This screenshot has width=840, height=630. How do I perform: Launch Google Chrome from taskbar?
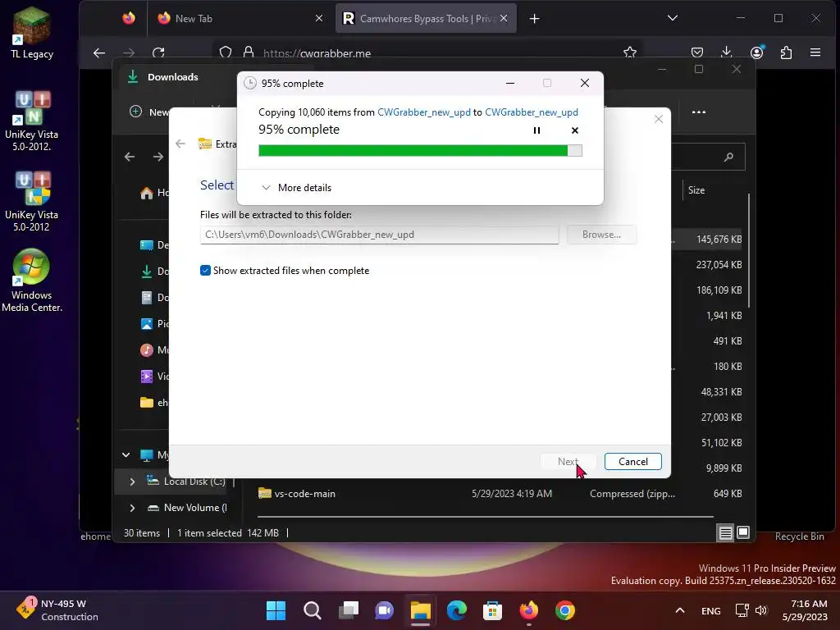tap(564, 610)
